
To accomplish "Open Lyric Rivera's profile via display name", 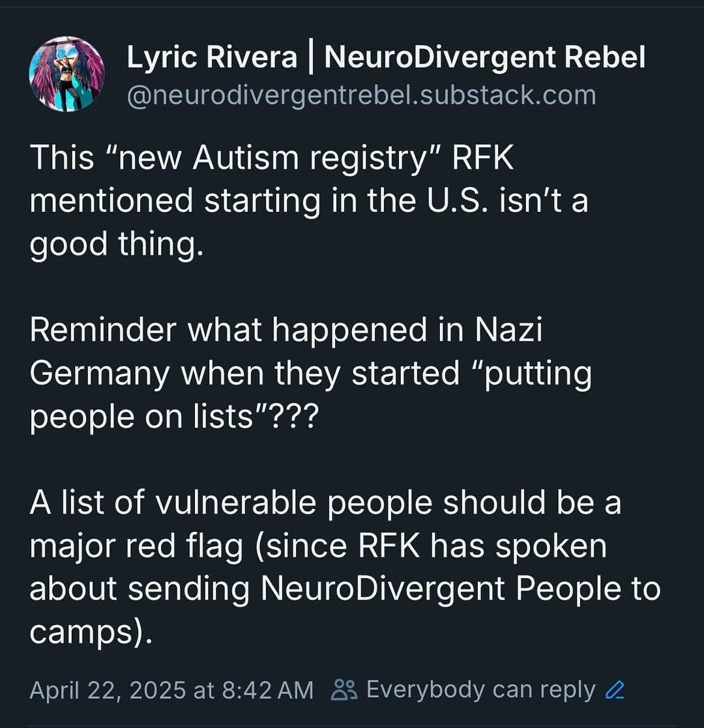I will pyautogui.click(x=212, y=57).
